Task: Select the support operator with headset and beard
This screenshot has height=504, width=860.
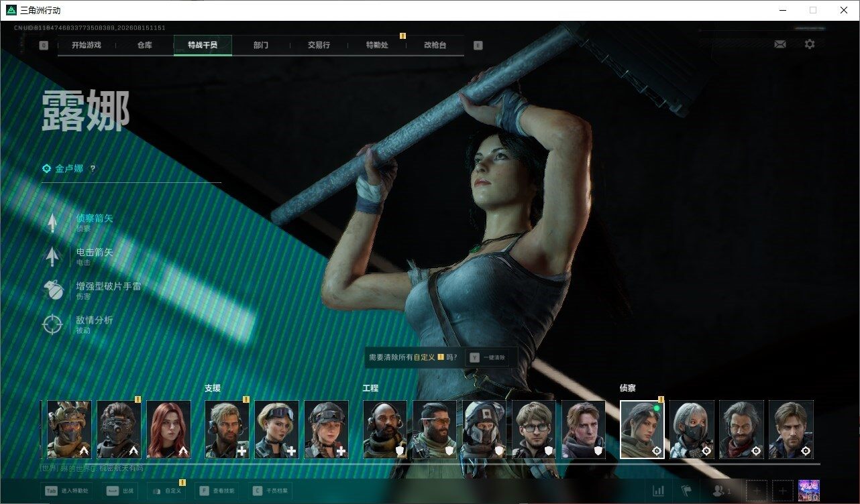Action: click(x=227, y=430)
